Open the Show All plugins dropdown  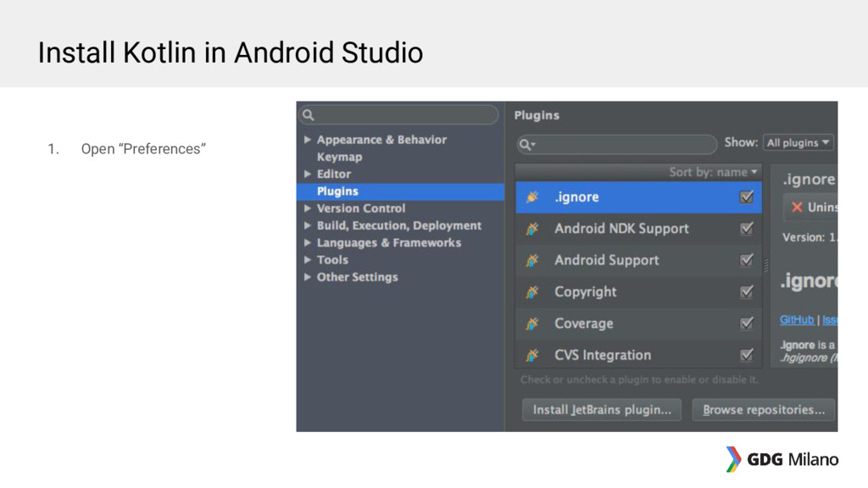click(798, 142)
